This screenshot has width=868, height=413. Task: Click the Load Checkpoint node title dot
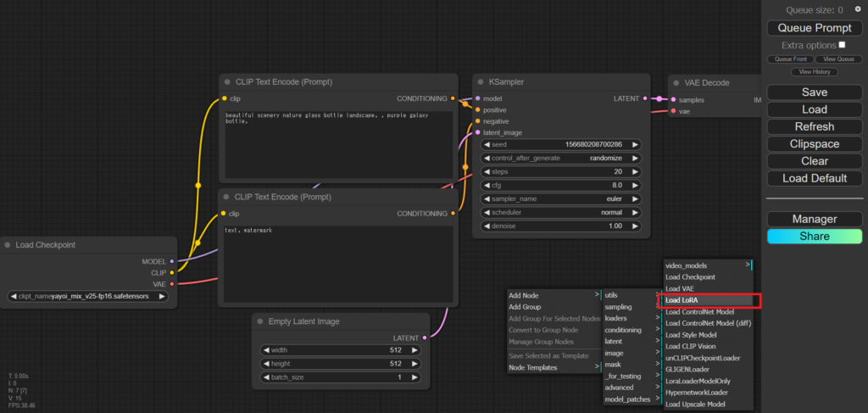[8, 245]
